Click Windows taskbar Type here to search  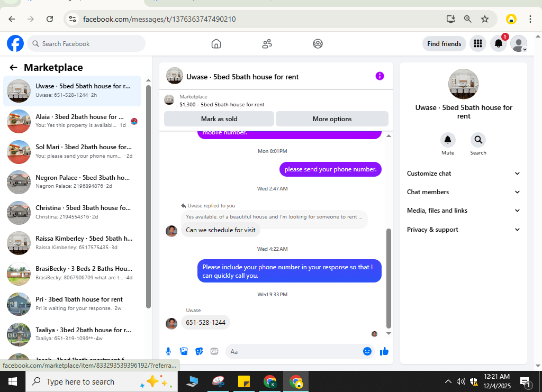[x=102, y=381]
